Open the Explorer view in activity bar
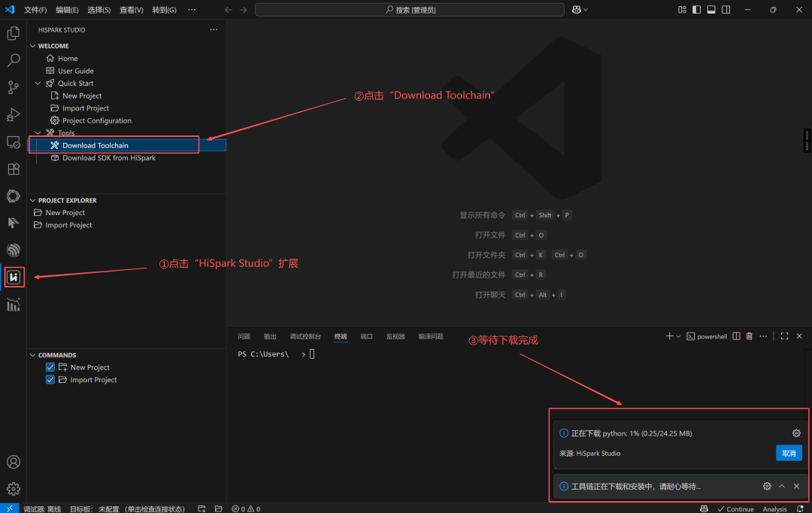This screenshot has height=513, width=812. point(14,33)
